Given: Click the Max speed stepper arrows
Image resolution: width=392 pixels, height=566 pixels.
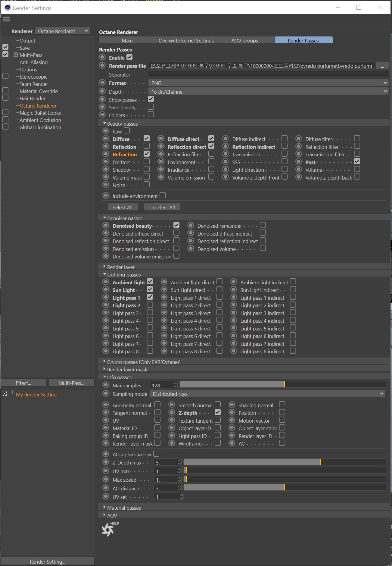Looking at the screenshot, I should click(179, 479).
